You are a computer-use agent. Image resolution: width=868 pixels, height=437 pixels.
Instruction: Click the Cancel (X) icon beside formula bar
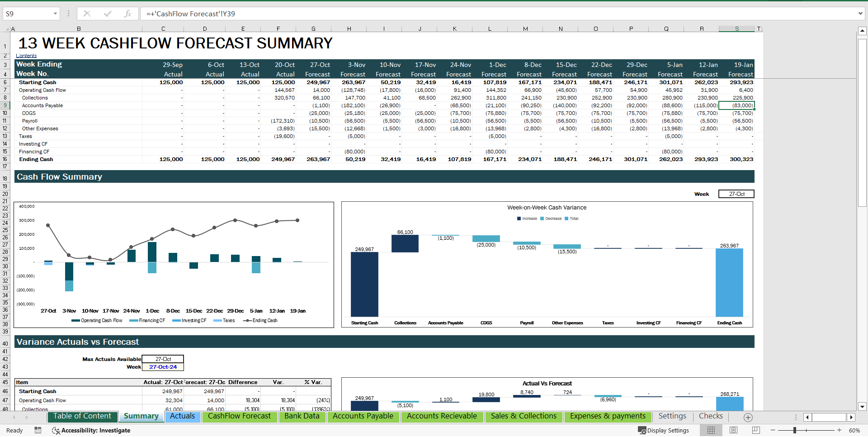(87, 14)
